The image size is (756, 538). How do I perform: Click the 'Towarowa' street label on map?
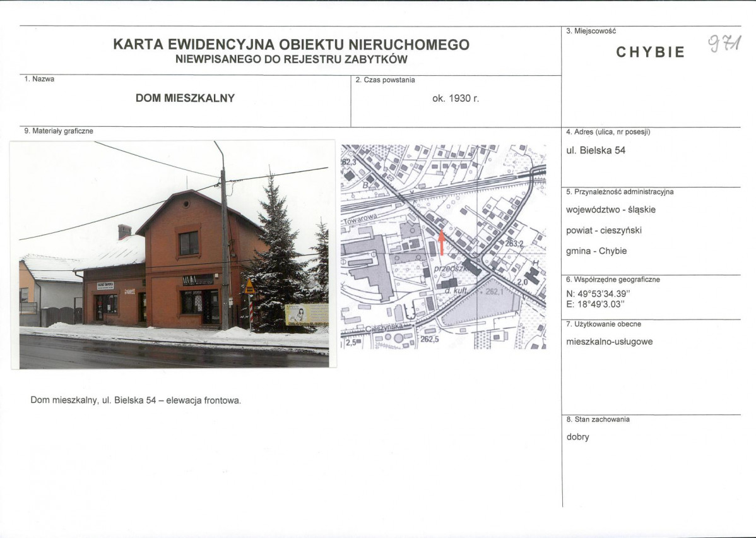359,220
